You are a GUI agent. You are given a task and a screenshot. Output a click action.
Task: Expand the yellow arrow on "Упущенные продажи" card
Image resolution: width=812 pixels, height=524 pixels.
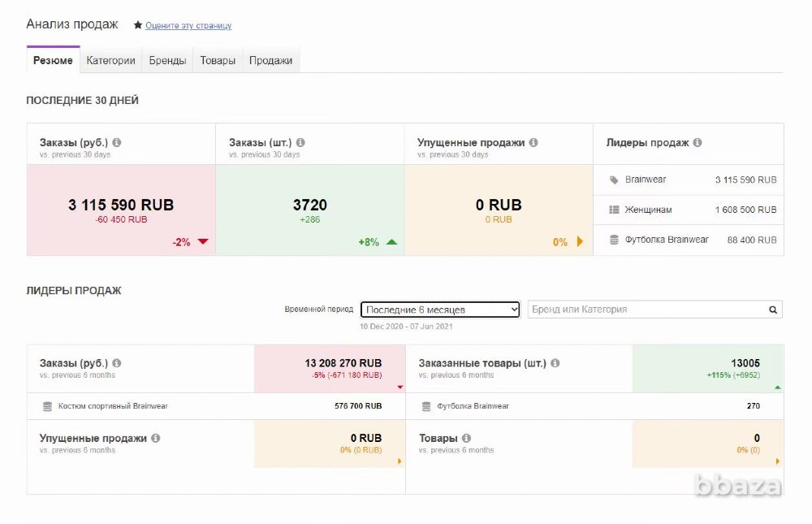click(399, 461)
